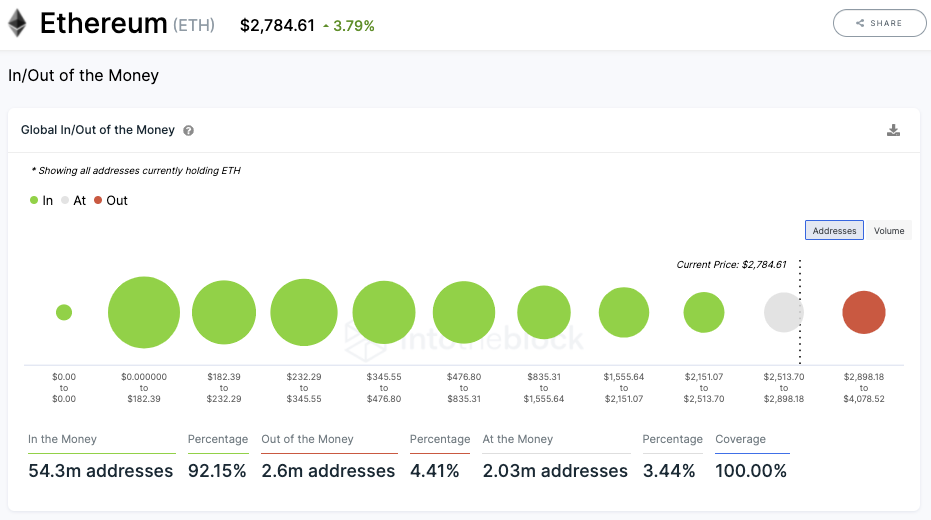Click the bubble for $476.80 to $835.31
Viewport: 931px width, 520px height.
point(464,312)
